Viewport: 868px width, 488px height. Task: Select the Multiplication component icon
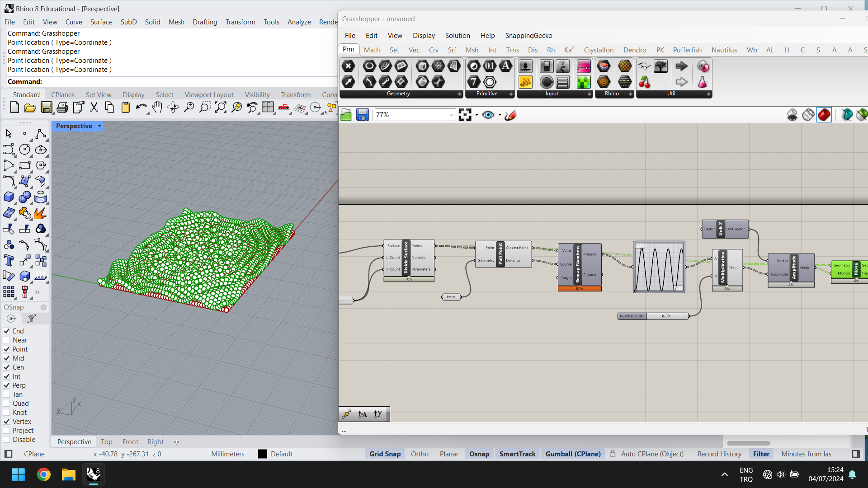723,267
